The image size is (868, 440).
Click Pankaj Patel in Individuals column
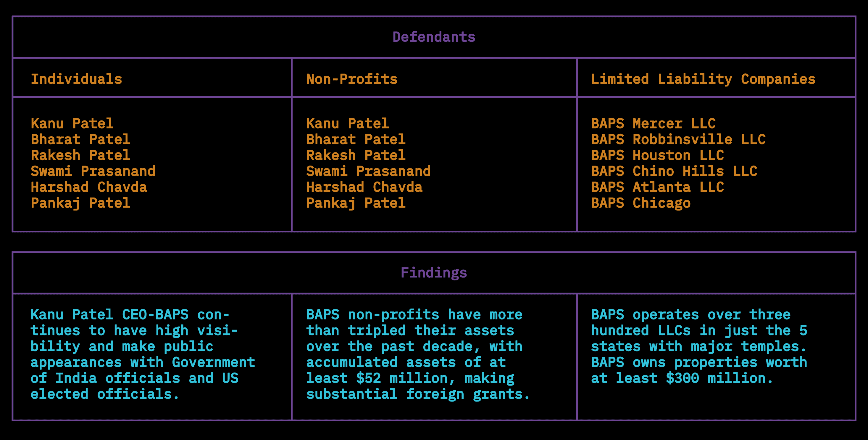pyautogui.click(x=80, y=203)
